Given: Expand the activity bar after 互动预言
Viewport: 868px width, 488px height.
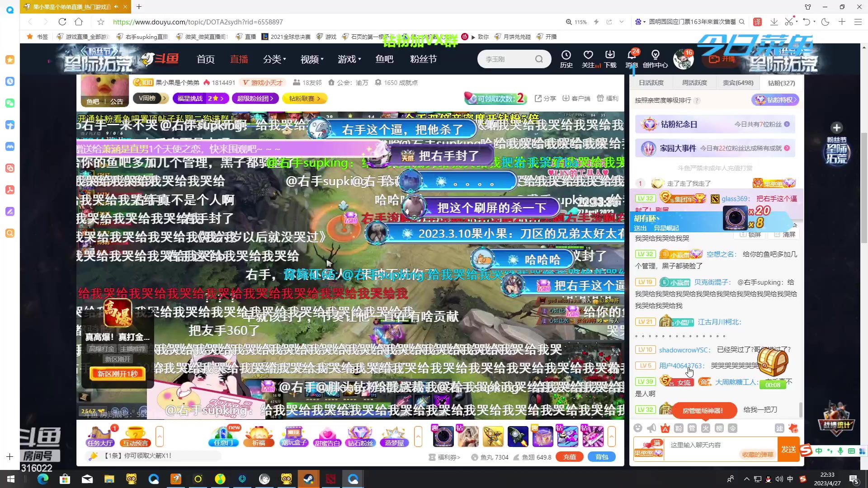Looking at the screenshot, I should (160, 436).
